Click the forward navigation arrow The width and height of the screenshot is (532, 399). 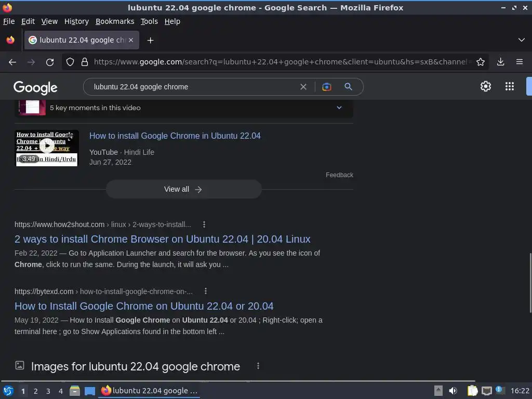[31, 62]
